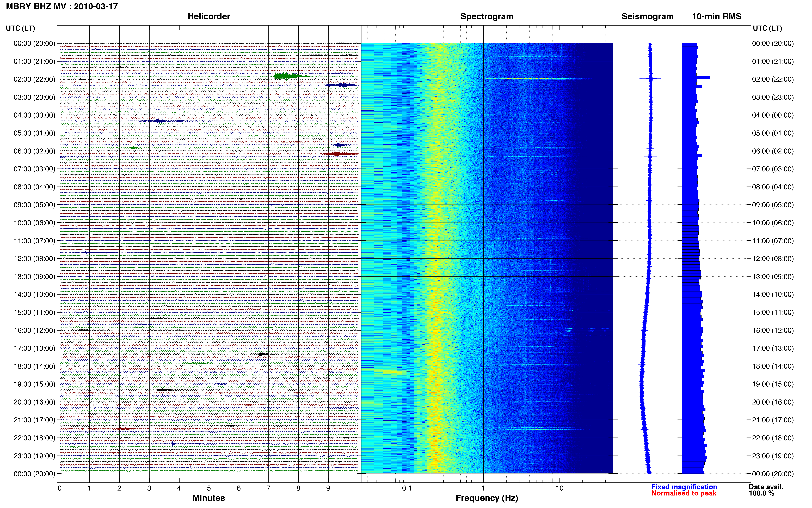
Task: Click left-axis time label '07:00 (03:00)'
Action: click(34, 169)
